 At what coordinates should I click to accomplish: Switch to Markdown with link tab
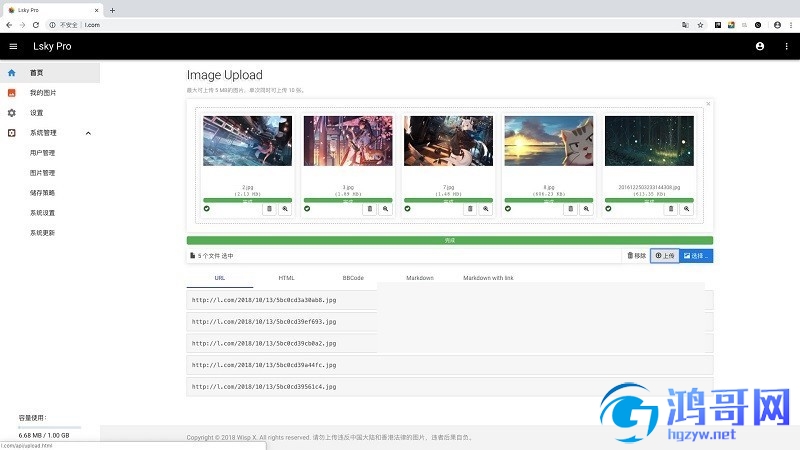click(x=488, y=278)
